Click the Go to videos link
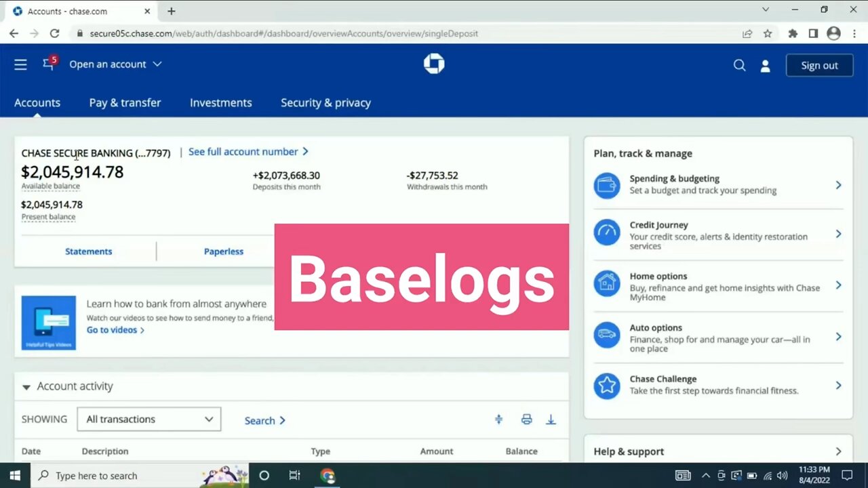This screenshot has height=488, width=868. coord(115,330)
